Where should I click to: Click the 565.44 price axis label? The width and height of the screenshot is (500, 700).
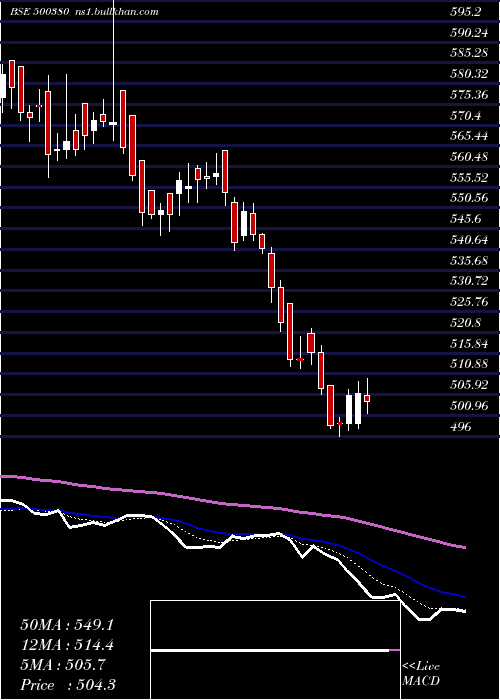tap(469, 136)
